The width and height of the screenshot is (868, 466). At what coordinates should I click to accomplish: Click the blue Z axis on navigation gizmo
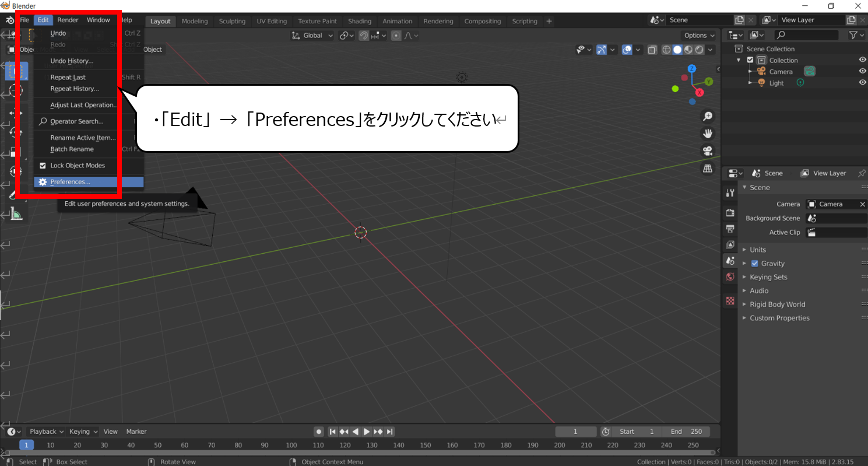coord(692,68)
